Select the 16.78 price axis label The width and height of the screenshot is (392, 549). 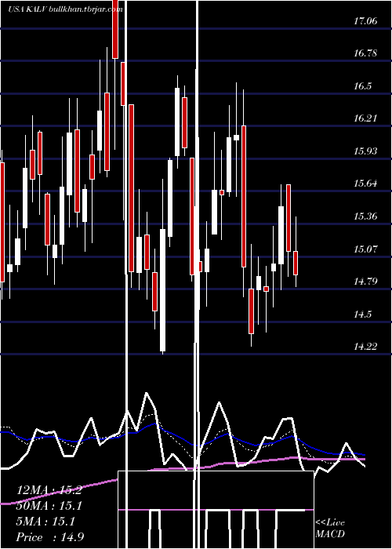pos(365,53)
